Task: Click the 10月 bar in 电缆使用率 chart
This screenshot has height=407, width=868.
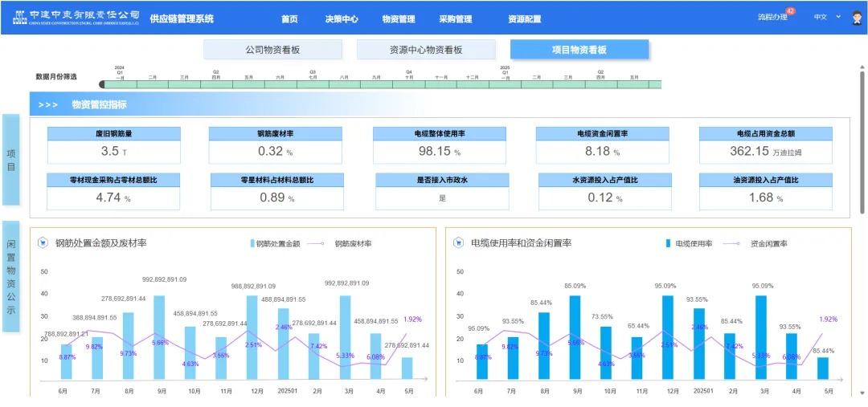Action: point(606,352)
